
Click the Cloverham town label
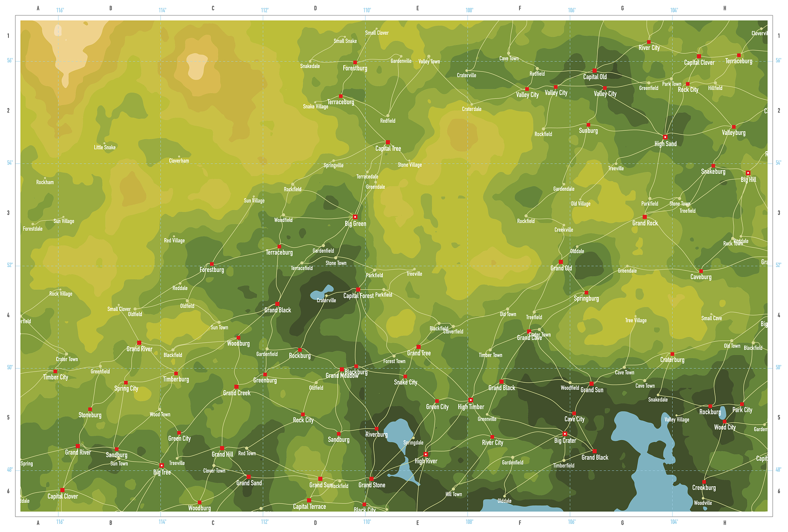[x=179, y=161]
